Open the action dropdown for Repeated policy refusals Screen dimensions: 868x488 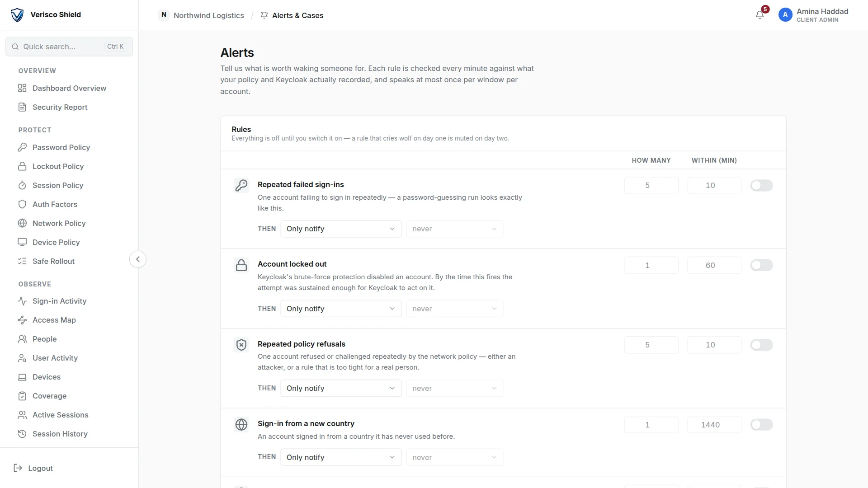coord(341,388)
